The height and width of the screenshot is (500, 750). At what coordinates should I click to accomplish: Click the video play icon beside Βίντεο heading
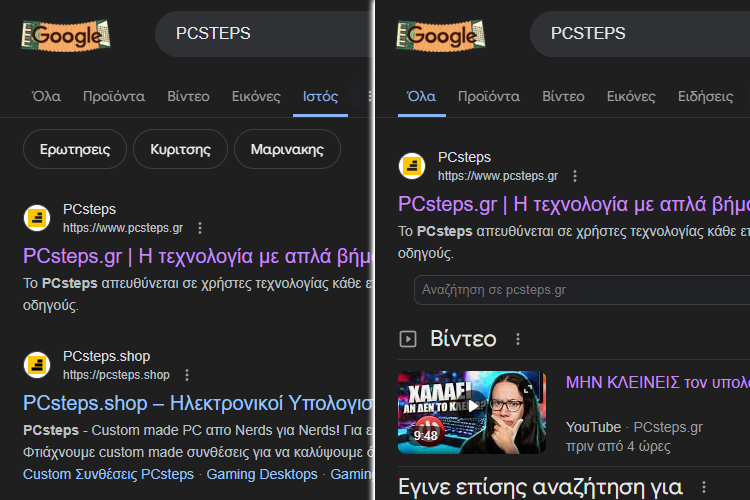pyautogui.click(x=408, y=339)
